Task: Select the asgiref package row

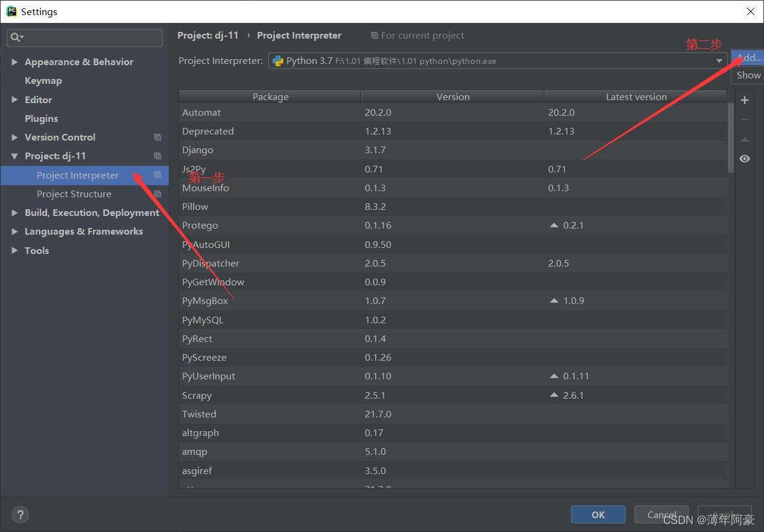Action: coord(453,471)
